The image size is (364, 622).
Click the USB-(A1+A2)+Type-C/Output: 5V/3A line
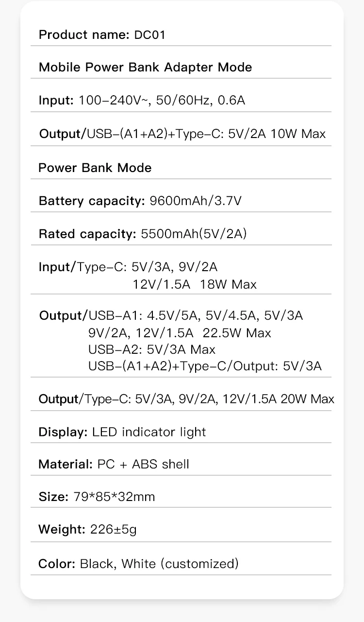pyautogui.click(x=205, y=366)
